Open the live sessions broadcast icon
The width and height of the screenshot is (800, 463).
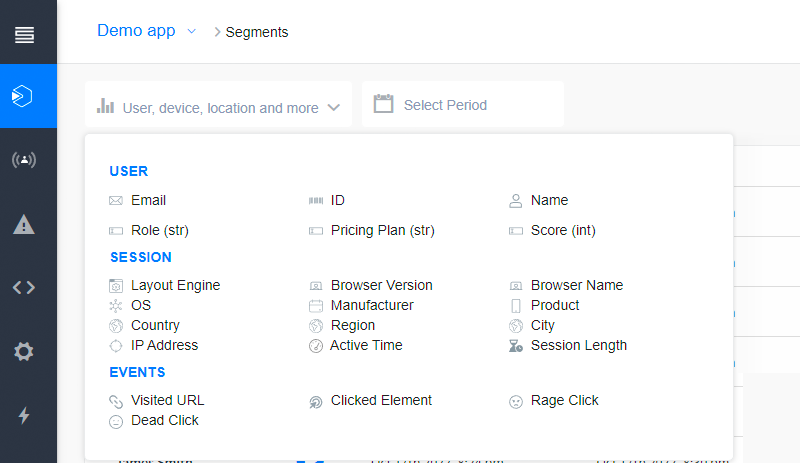point(24,160)
